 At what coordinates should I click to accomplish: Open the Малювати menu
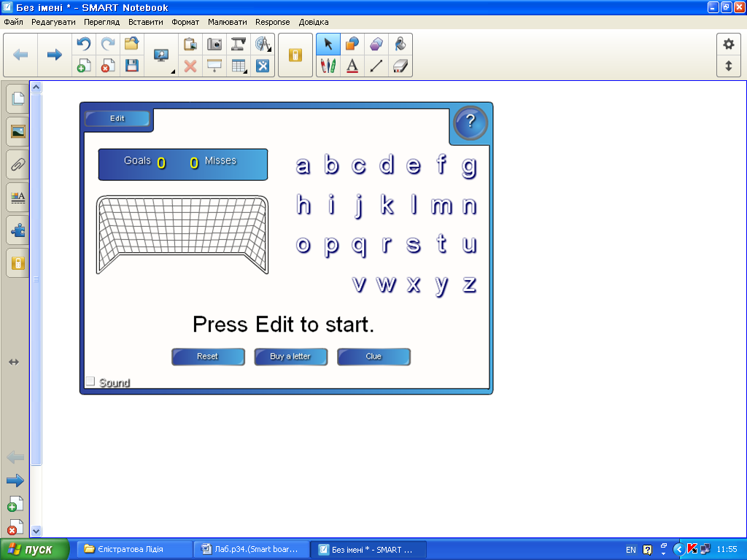[x=228, y=22]
